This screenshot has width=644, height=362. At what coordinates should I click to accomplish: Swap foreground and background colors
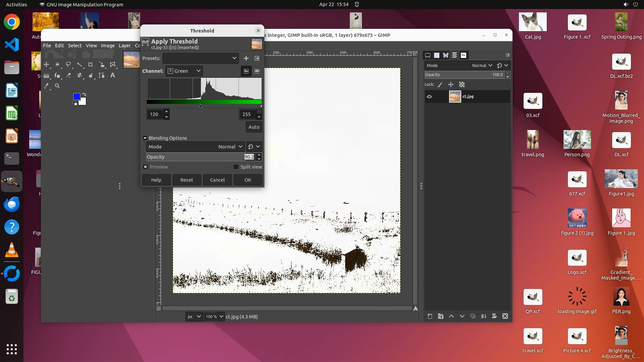click(x=84, y=95)
